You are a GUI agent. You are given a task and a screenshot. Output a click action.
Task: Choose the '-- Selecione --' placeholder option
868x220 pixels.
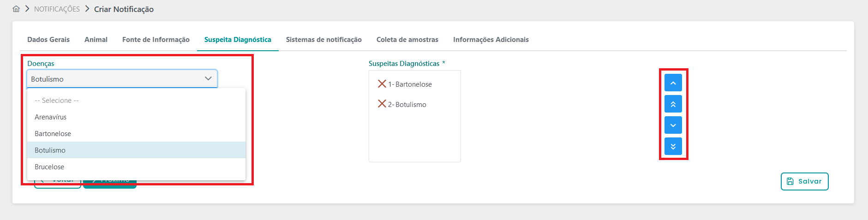pos(57,101)
